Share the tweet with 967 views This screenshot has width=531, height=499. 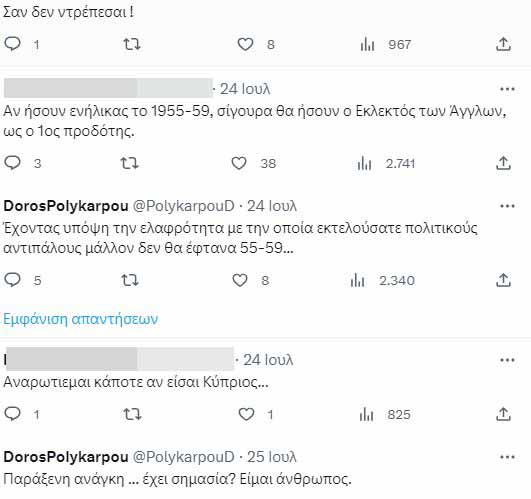503,44
